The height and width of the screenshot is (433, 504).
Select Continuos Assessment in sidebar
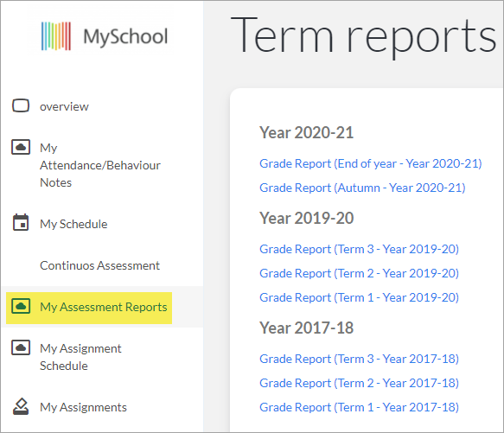99,265
